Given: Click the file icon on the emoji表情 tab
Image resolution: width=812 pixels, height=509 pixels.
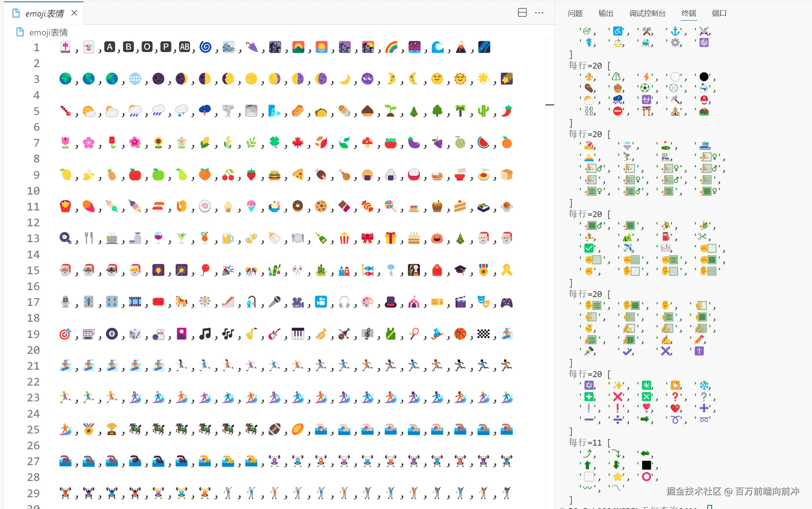Looking at the screenshot, I should pyautogui.click(x=16, y=13).
